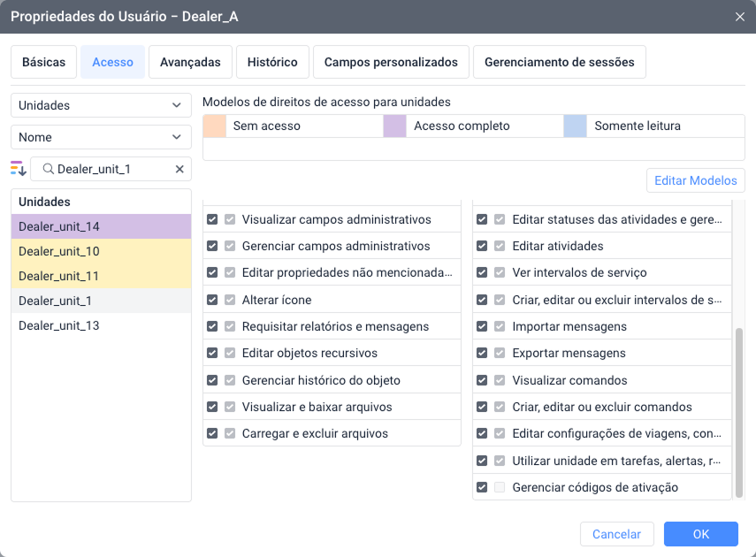Screen dimensions: 756x557
Task: Switch to the Básicas tab
Action: [44, 62]
